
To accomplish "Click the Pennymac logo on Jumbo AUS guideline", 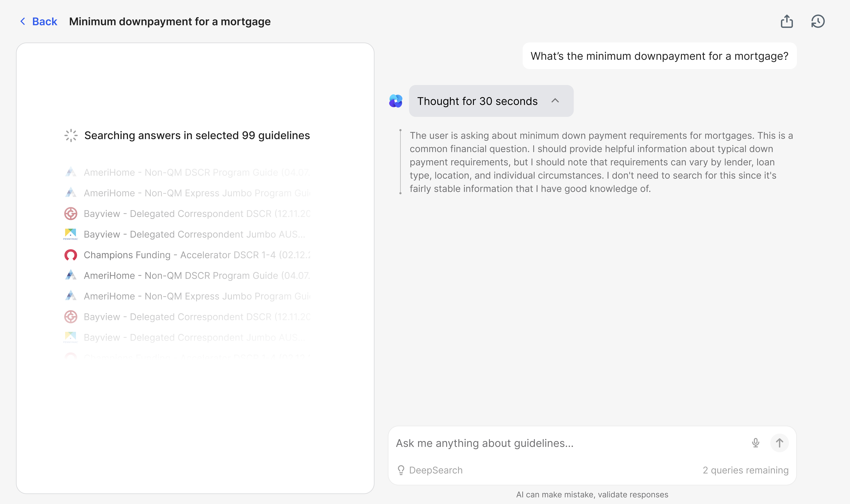I will click(x=71, y=234).
